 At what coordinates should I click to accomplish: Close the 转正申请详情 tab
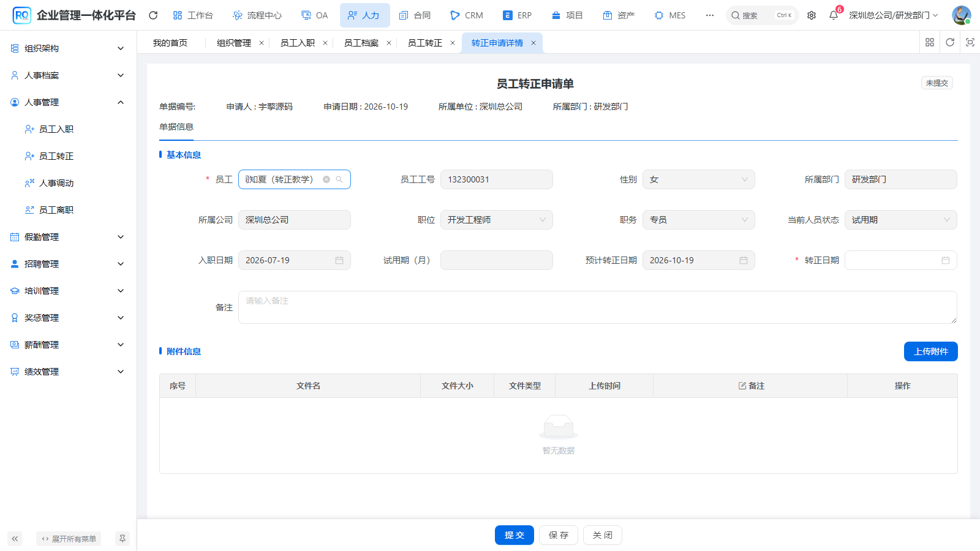click(533, 43)
